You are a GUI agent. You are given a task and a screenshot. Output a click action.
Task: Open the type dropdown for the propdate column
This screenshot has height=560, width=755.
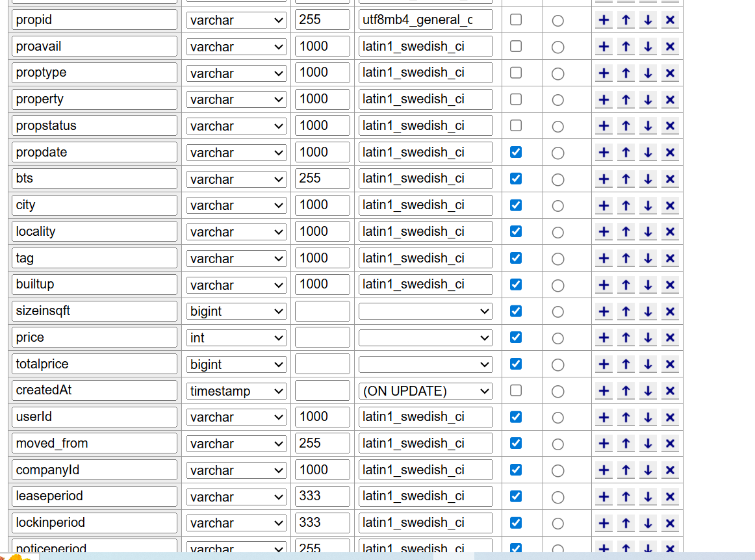coord(237,153)
